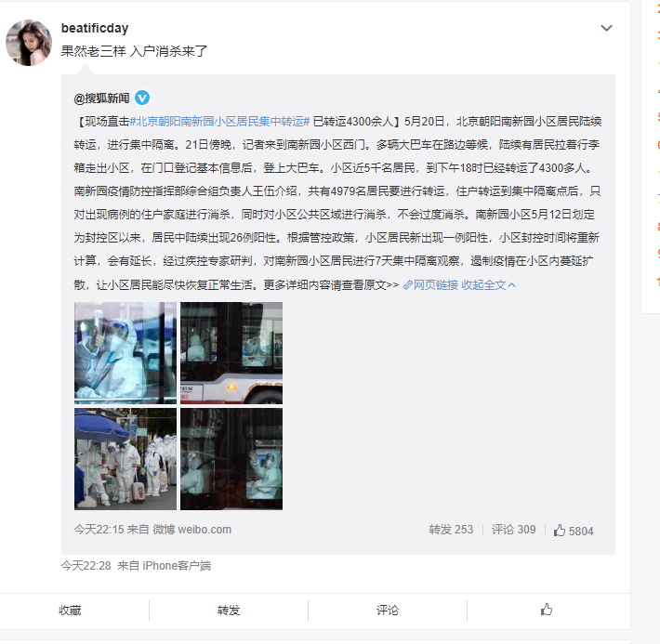Open beatificday username link
This screenshot has width=660, height=644.
coord(95,28)
